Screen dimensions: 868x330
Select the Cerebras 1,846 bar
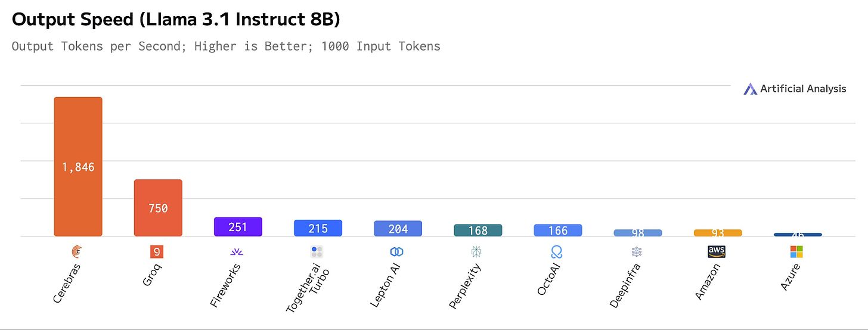coord(78,167)
